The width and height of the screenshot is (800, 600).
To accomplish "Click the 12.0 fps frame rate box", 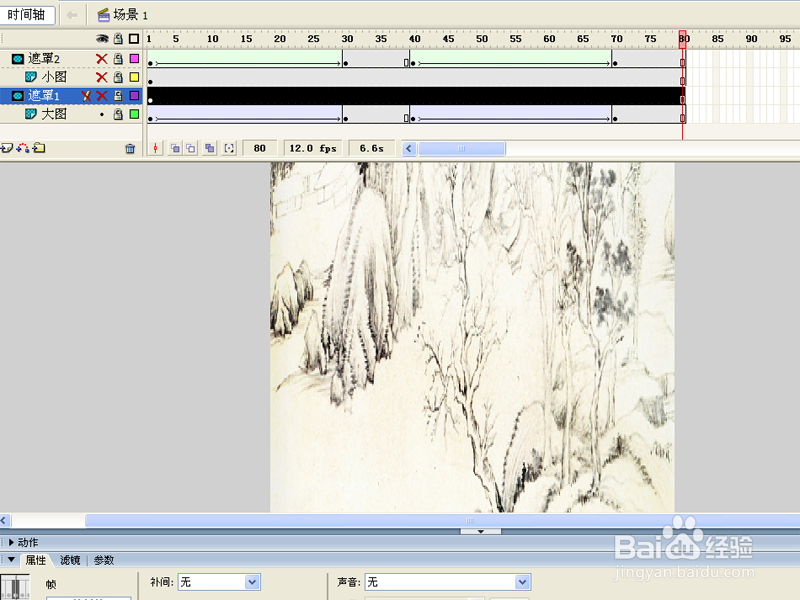I will (313, 148).
